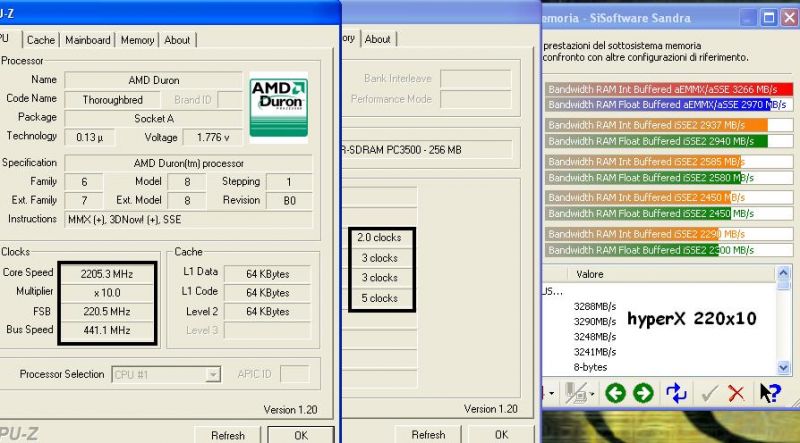The image size is (800, 443).
Task: Click the Valore column header in Sandra
Action: pos(590,274)
